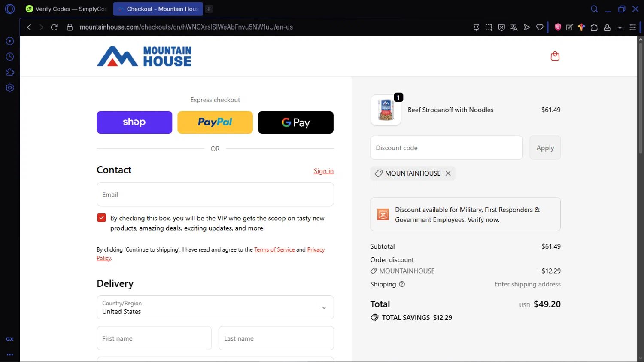Click the edit note extension icon
This screenshot has width=644, height=362.
pyautogui.click(x=569, y=27)
